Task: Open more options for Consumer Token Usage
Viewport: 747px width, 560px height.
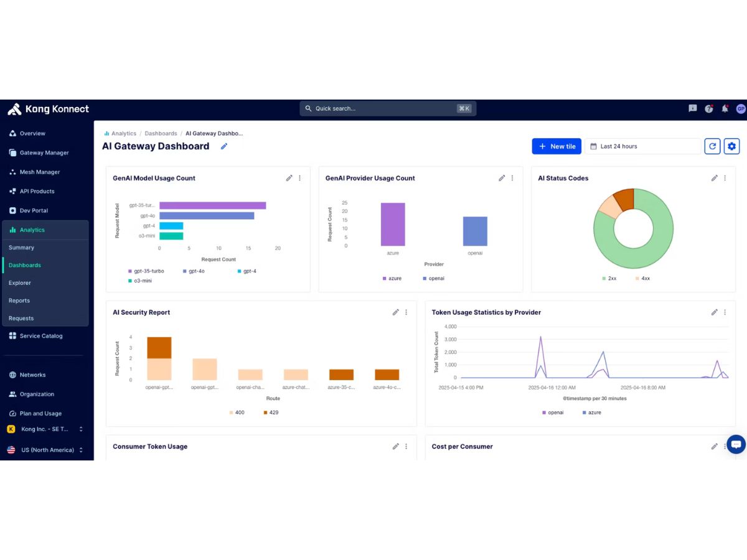Action: (406, 446)
